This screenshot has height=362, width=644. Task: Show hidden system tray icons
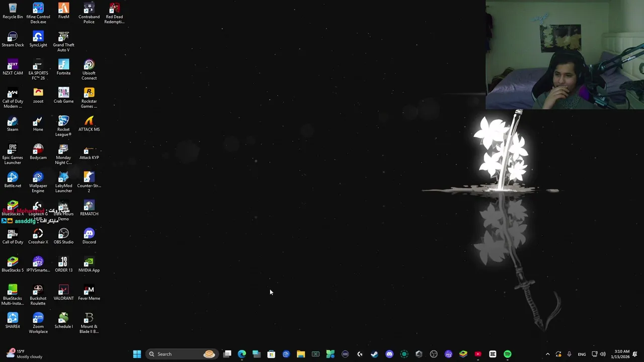(547, 354)
